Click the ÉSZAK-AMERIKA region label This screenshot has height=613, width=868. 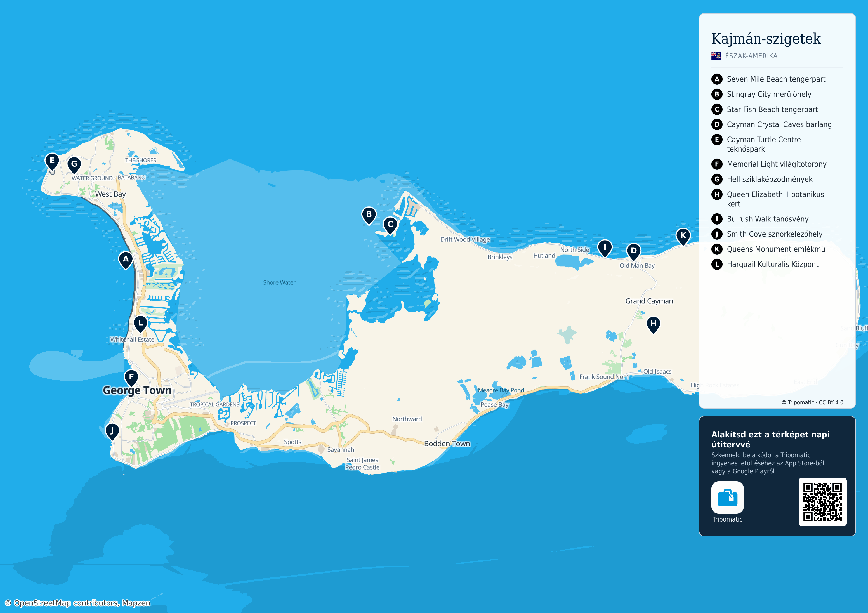(751, 56)
